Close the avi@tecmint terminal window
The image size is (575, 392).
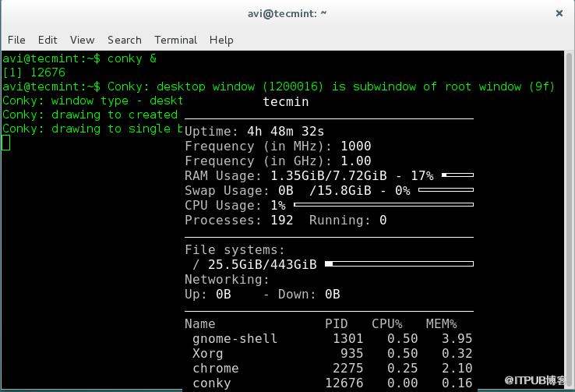pyautogui.click(x=559, y=13)
